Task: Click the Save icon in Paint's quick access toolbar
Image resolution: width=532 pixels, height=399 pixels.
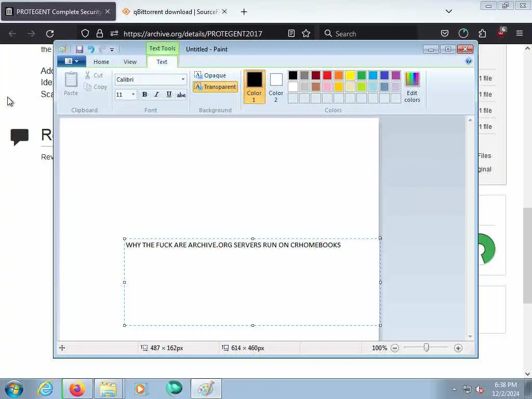Action: coord(79,49)
